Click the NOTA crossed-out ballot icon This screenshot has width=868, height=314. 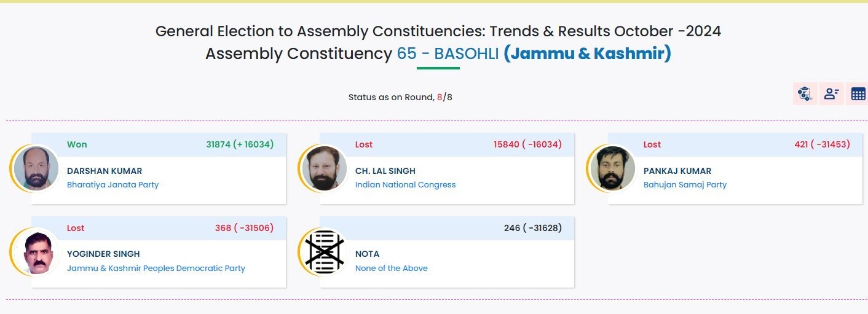[324, 251]
